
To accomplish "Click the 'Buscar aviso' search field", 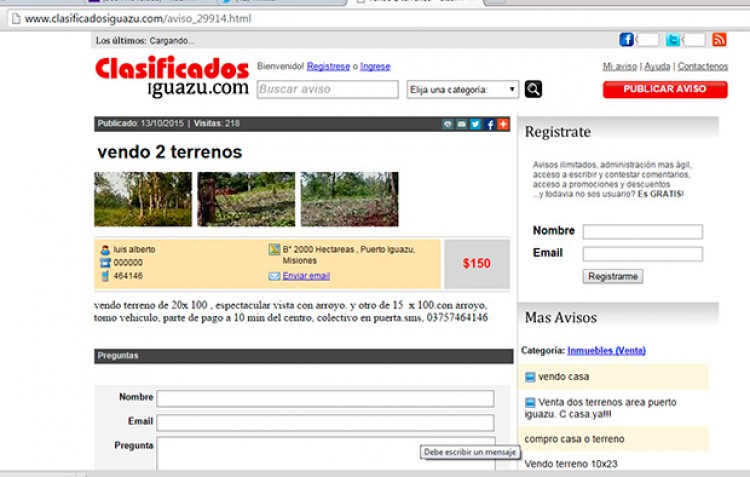I will 327,89.
